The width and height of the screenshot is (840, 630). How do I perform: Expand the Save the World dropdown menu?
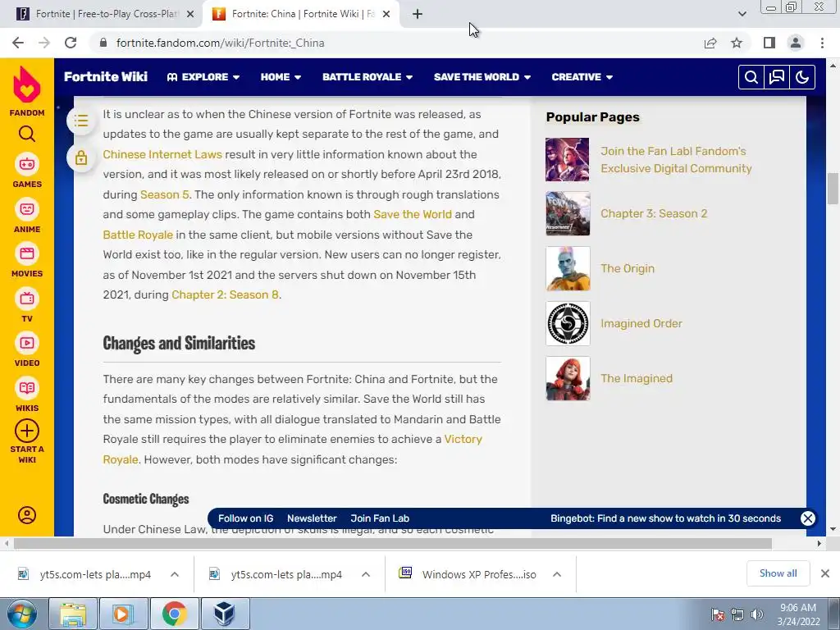(482, 77)
